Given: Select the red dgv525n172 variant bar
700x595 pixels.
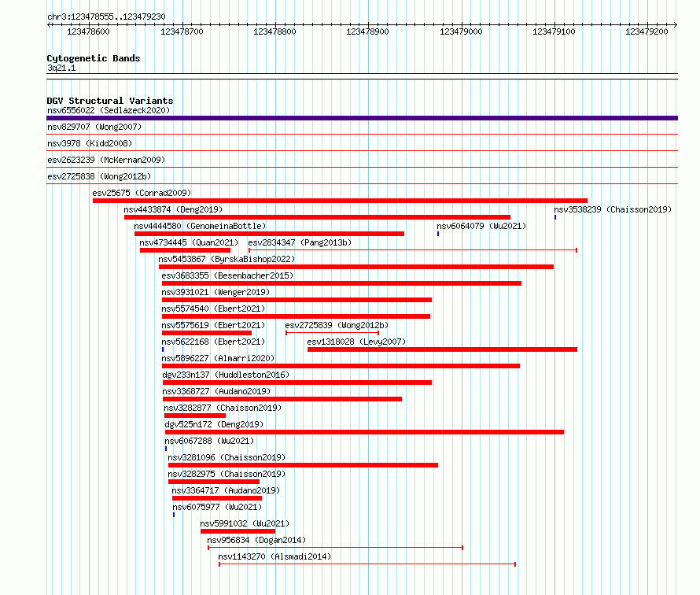Looking at the screenshot, I should [365, 432].
